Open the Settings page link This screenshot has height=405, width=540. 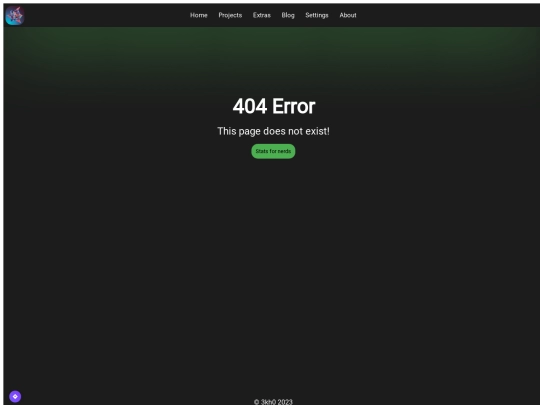[317, 15]
